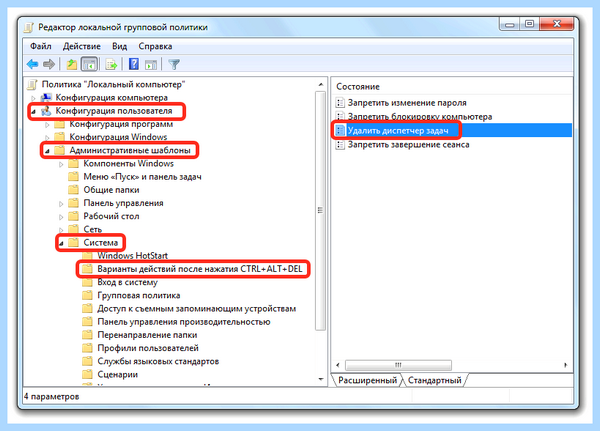The image size is (600, 431).
Task: Click the folder icon of Профили пользователей
Action: (x=87, y=348)
